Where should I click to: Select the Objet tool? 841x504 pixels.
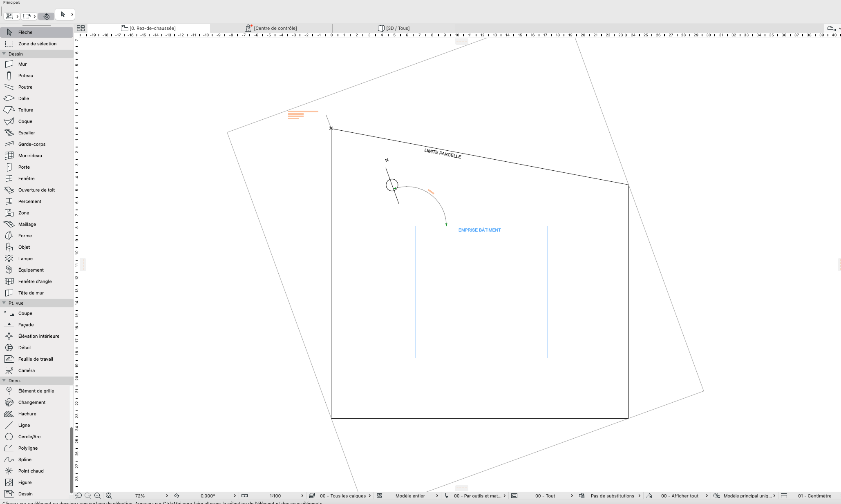(x=37, y=247)
